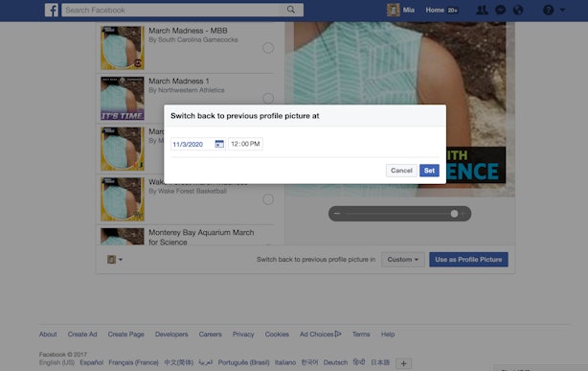588x371 pixels.
Task: Expand the page selector dropdown near frames list
Action: pyautogui.click(x=115, y=260)
